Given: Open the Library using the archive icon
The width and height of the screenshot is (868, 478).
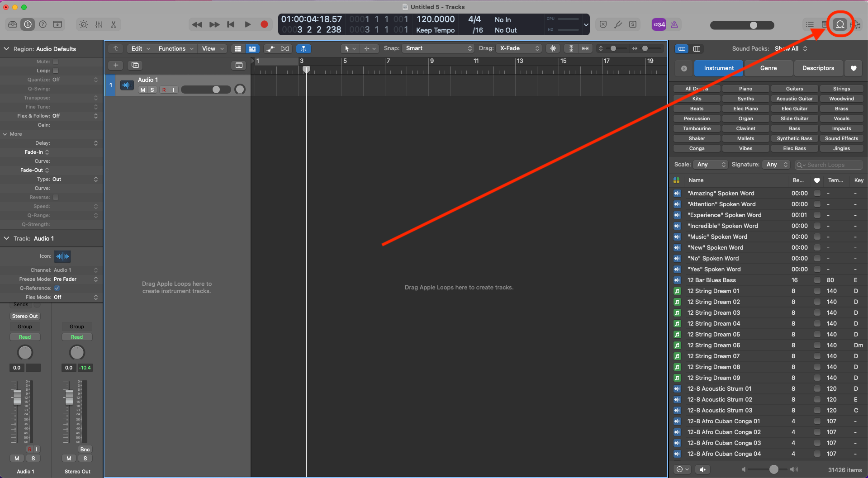Looking at the screenshot, I should pos(12,24).
